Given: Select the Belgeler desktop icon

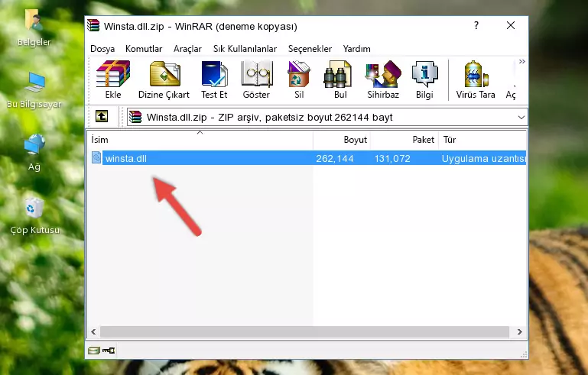Looking at the screenshot, I should [x=34, y=27].
